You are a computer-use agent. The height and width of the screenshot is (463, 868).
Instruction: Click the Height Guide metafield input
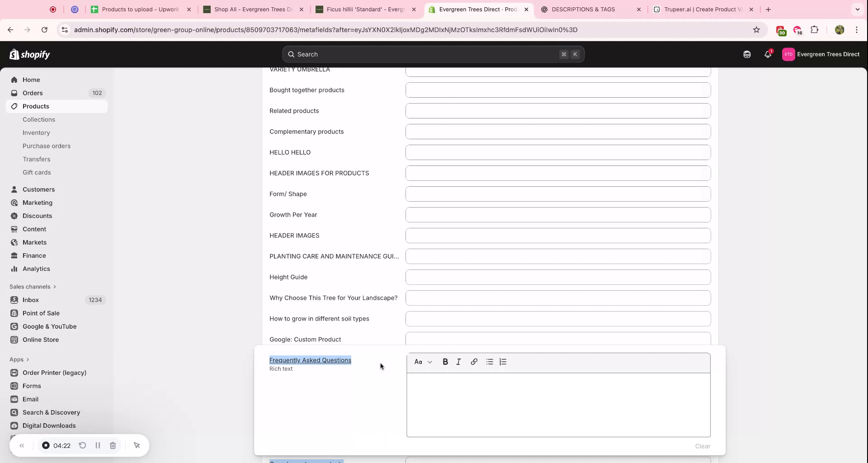[x=558, y=277]
